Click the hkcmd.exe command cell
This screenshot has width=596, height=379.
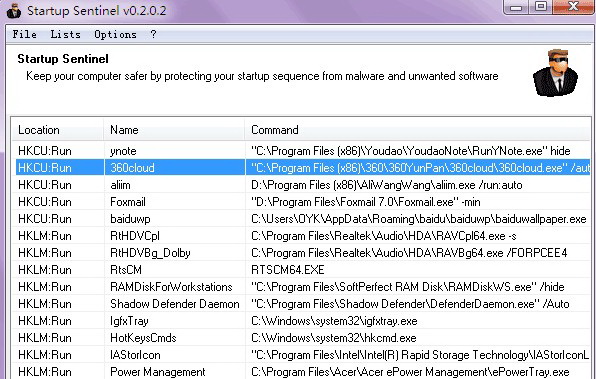pos(334,338)
